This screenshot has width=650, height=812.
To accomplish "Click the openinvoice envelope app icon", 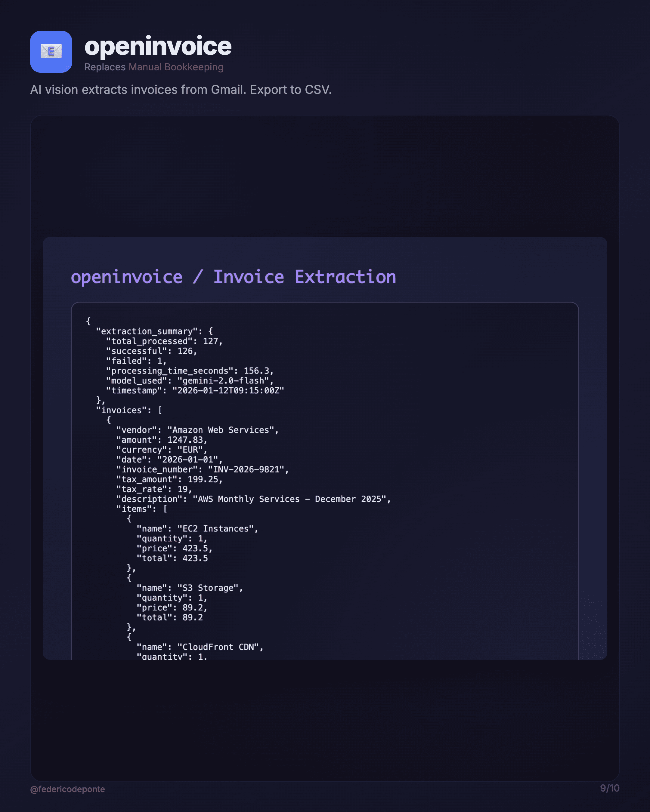I will tap(51, 52).
